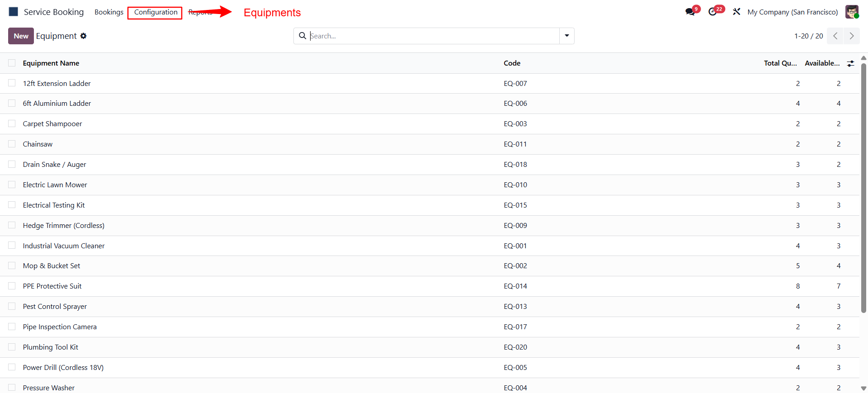
Task: Check the Power Drill (Cordless 18V) row
Action: point(12,367)
